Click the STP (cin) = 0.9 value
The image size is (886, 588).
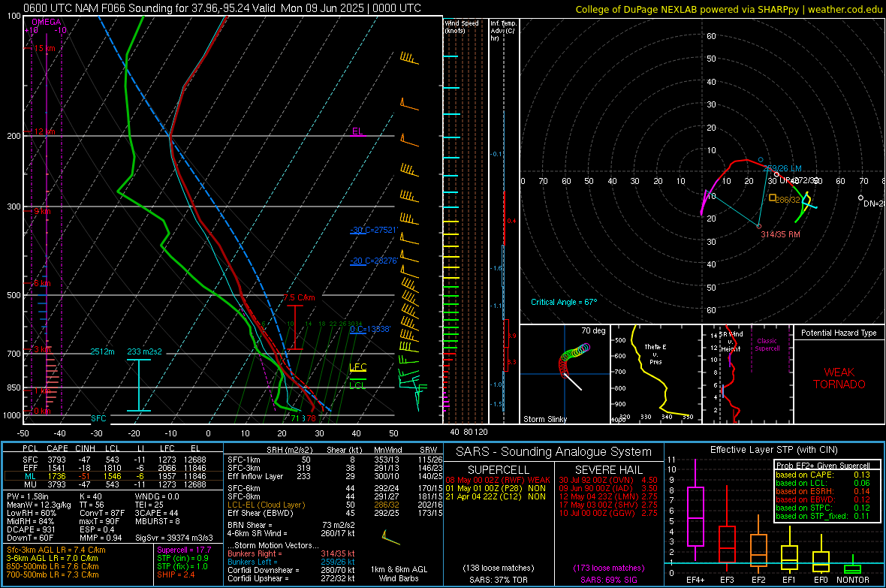point(182,558)
